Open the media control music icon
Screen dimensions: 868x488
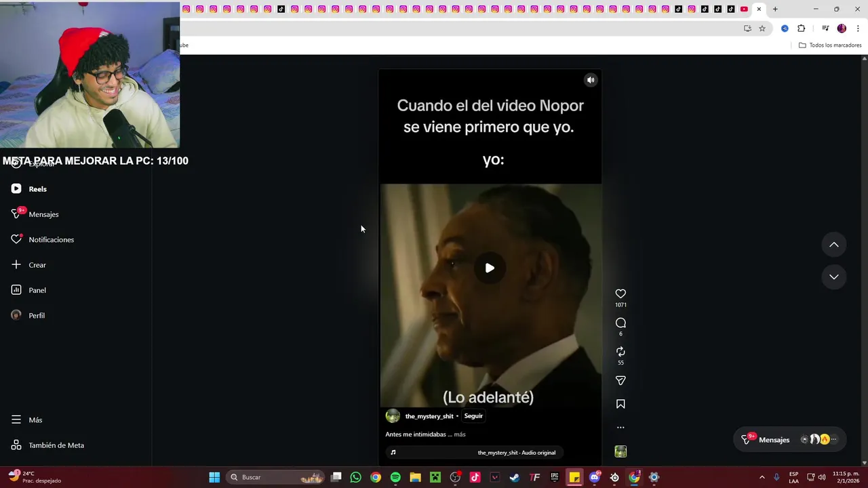point(825,28)
